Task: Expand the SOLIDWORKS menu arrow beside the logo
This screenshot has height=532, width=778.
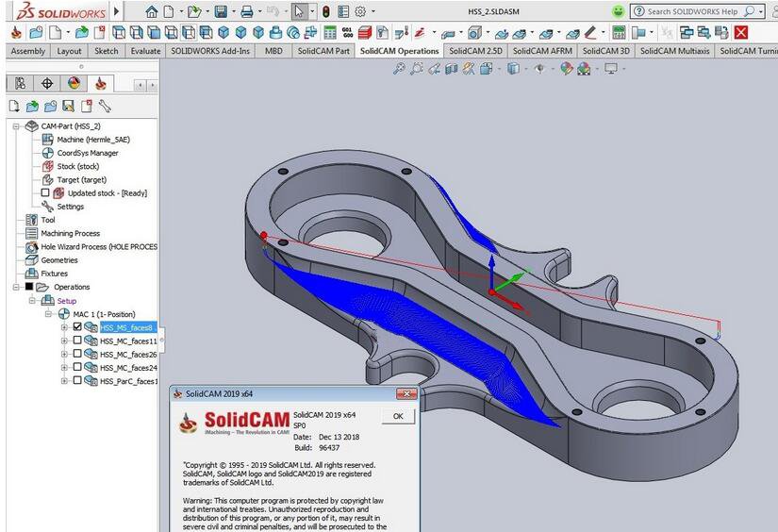Action: pos(117,11)
